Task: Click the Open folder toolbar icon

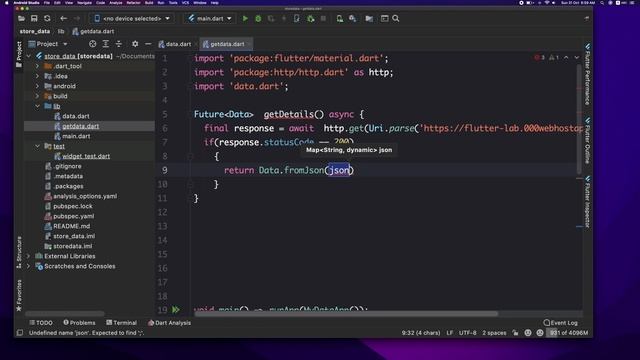Action: click(21, 18)
